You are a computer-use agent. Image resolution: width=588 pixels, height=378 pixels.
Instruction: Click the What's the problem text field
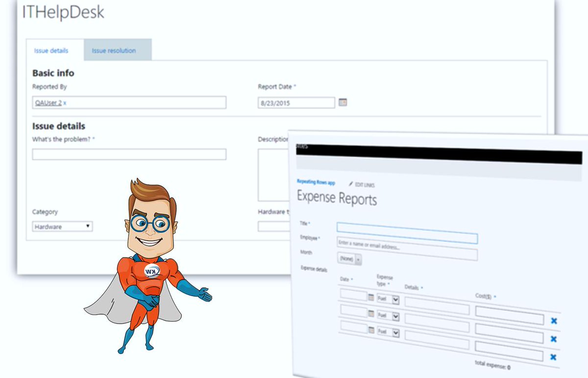tap(129, 154)
